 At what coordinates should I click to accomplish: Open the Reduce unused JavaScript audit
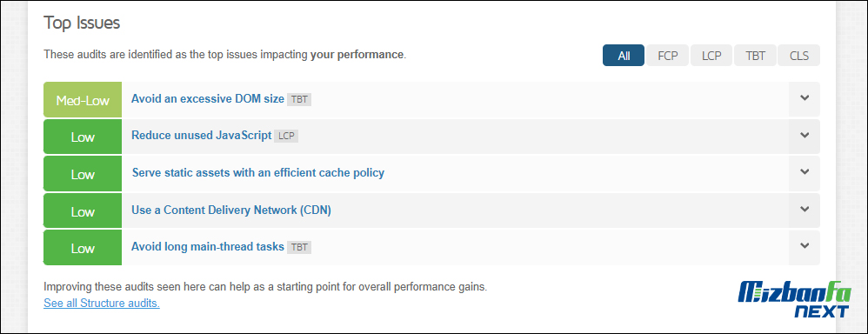pos(202,136)
